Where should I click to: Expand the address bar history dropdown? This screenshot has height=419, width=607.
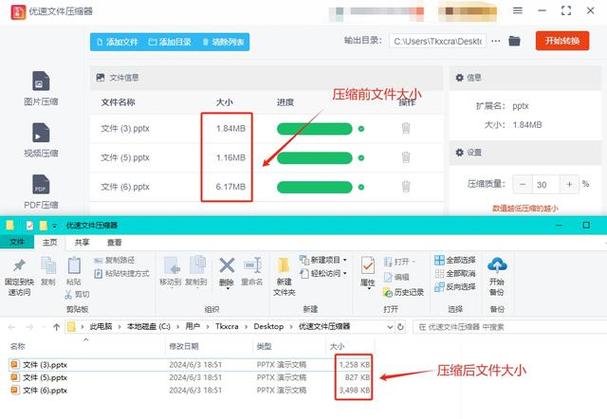(389, 327)
